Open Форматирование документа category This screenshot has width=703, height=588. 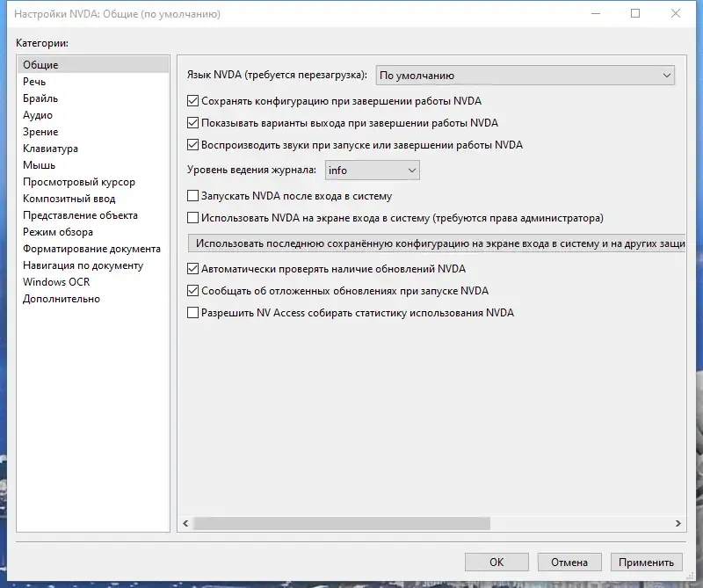tap(91, 249)
